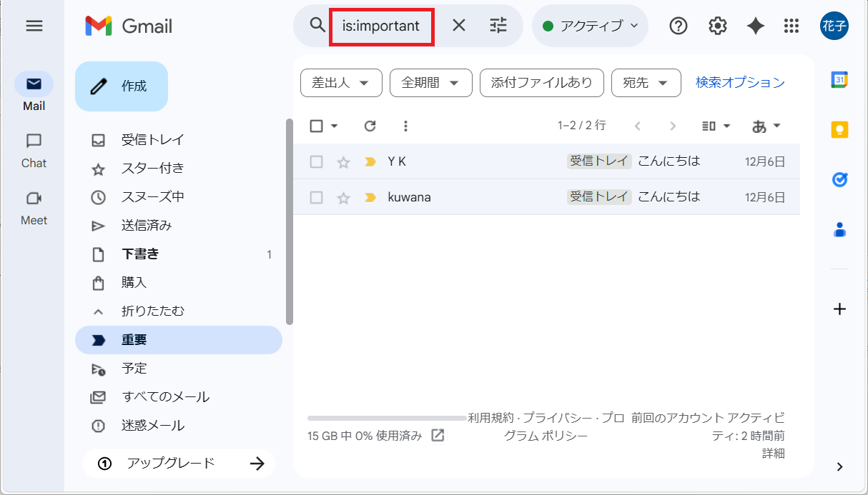Refresh the email list
Screen dimensions: 868x495
370,126
